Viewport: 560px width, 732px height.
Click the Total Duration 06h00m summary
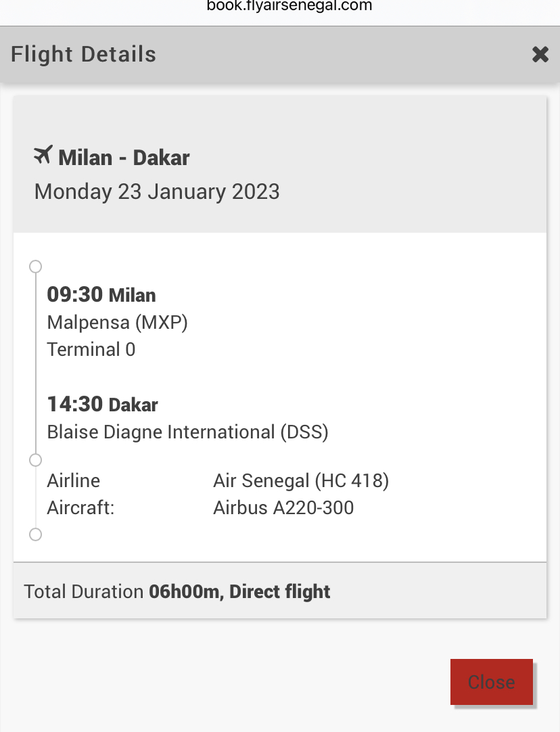coord(177,591)
